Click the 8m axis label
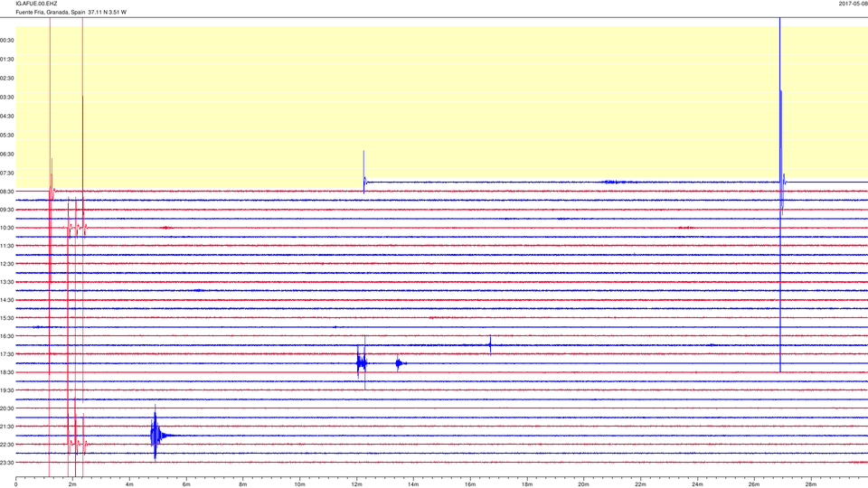 243,484
